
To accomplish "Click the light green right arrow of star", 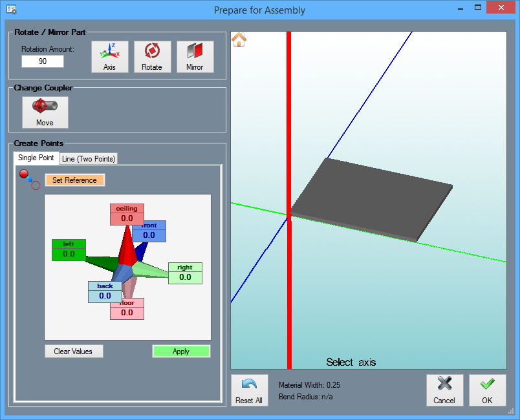I will [151, 269].
